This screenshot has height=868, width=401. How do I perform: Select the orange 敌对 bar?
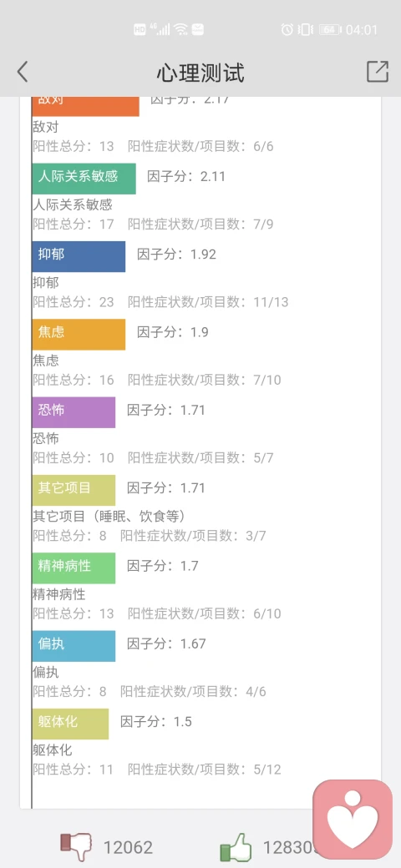point(85,103)
